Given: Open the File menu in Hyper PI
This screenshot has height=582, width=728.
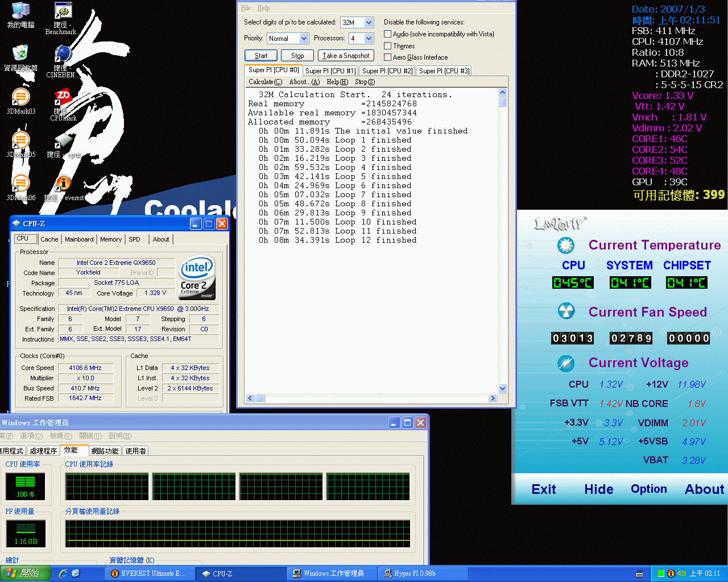Looking at the screenshot, I should (x=246, y=8).
